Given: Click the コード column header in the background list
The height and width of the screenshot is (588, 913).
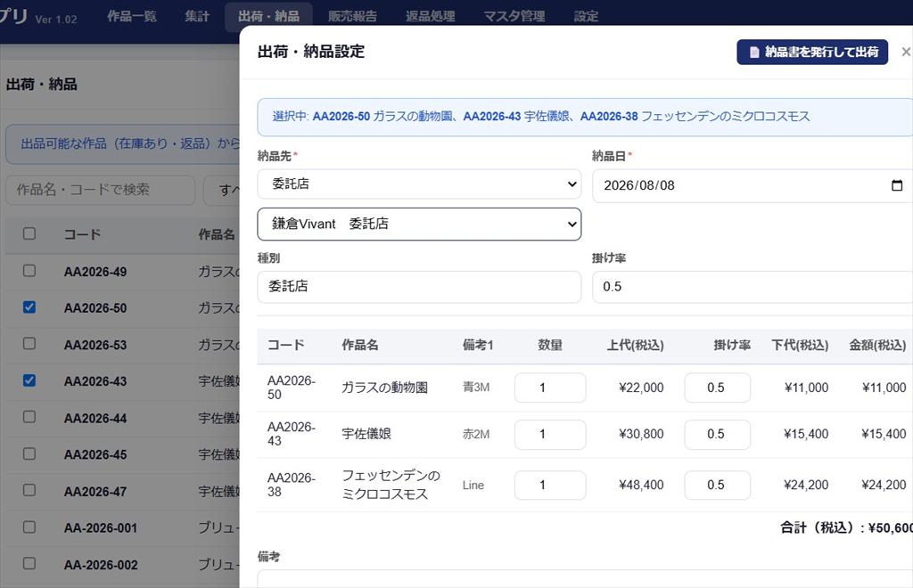Looking at the screenshot, I should [82, 234].
